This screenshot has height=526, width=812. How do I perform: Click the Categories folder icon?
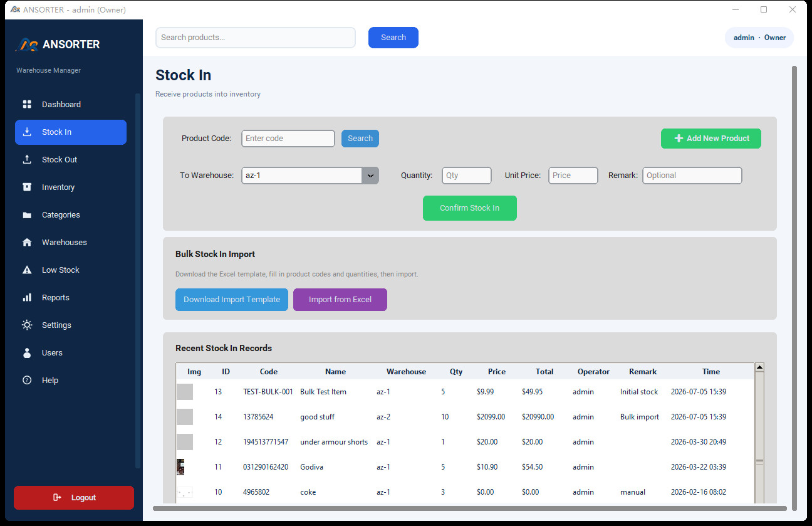27,215
